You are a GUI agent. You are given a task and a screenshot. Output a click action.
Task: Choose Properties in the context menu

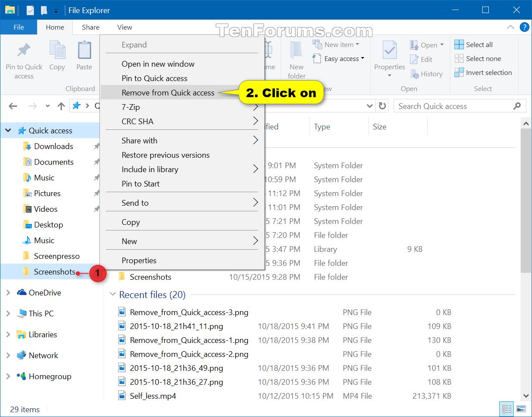coord(182,260)
